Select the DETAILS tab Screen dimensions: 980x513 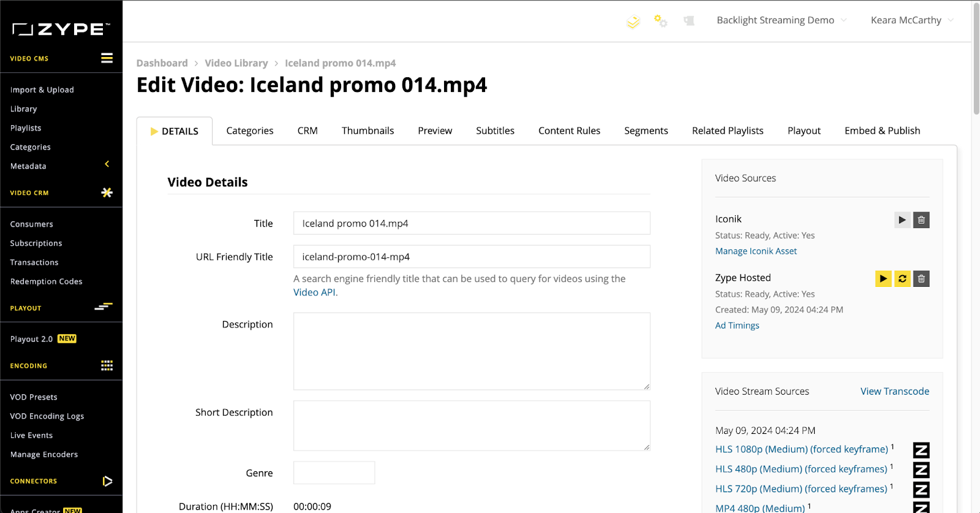click(x=175, y=131)
